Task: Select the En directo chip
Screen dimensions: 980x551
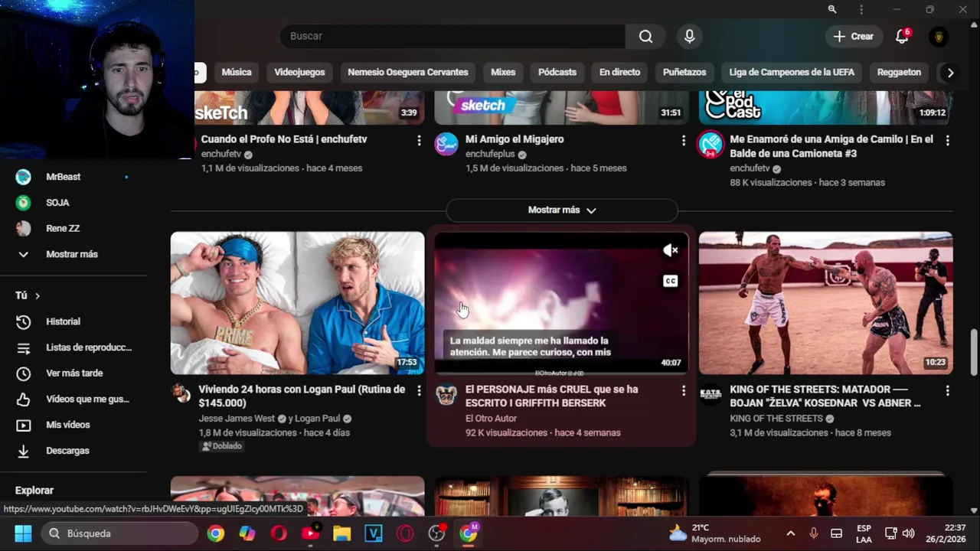Action: click(619, 72)
